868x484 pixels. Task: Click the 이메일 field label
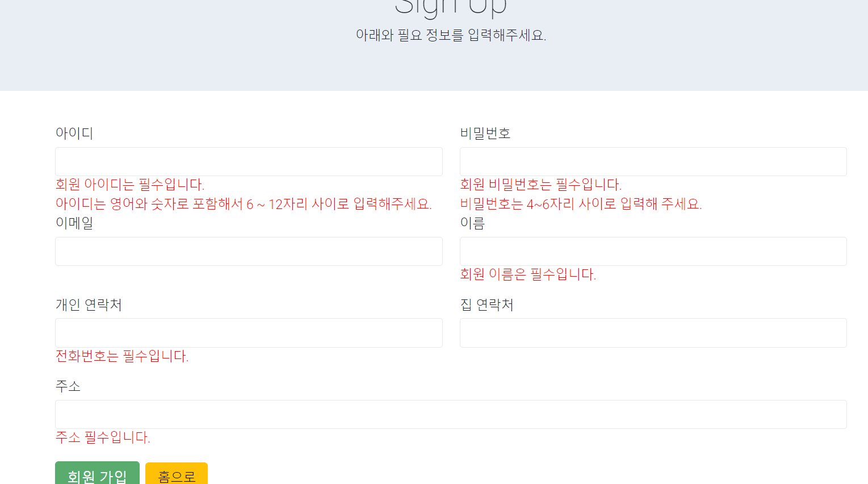(x=74, y=223)
